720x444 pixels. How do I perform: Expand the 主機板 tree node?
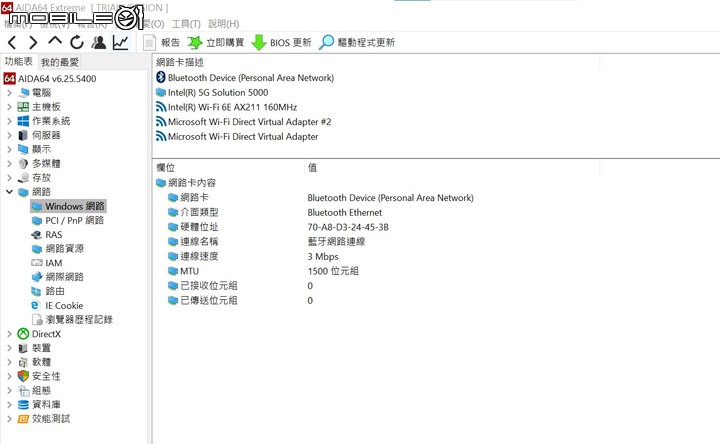tap(10, 107)
